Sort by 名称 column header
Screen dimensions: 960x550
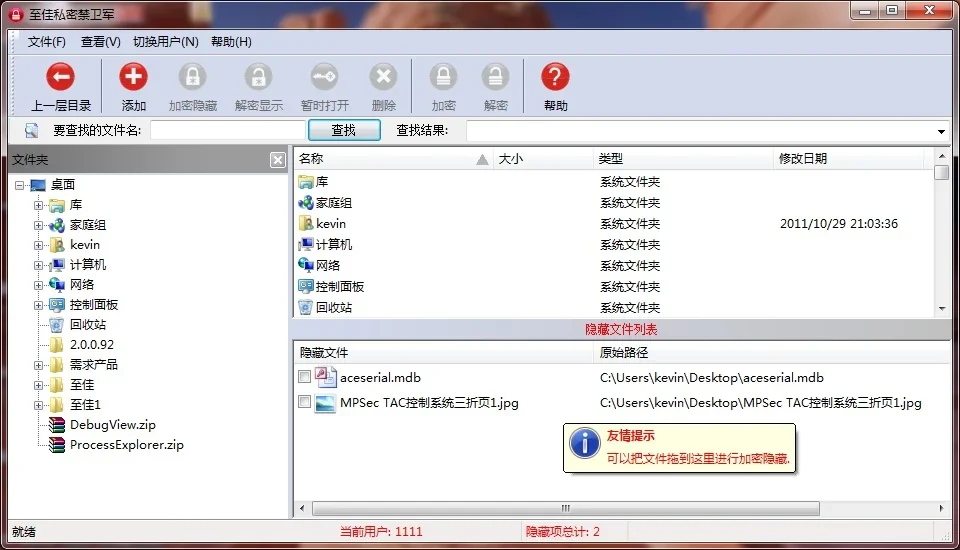click(x=393, y=159)
